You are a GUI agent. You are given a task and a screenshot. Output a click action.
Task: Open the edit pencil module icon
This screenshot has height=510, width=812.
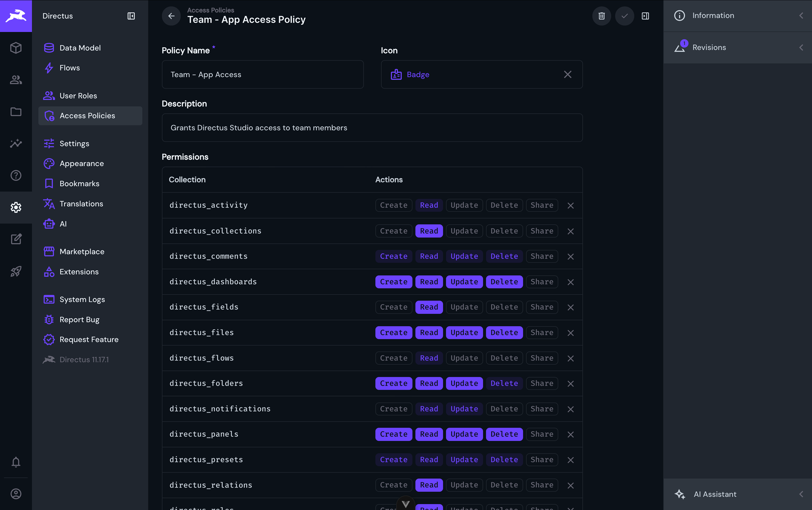[x=16, y=239]
